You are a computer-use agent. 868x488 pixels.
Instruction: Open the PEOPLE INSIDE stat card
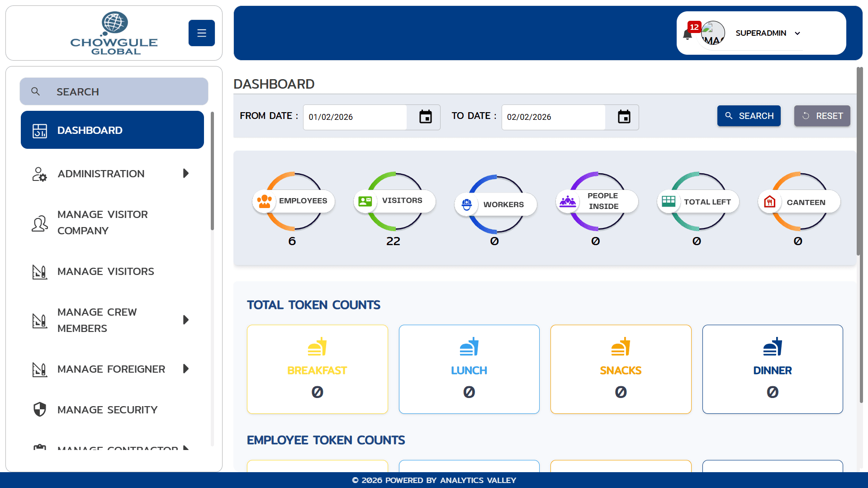pos(597,201)
